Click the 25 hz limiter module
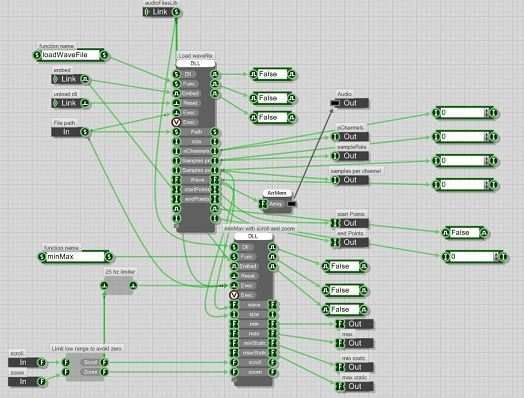Viewport: 524px width, 398px height. coord(119,285)
